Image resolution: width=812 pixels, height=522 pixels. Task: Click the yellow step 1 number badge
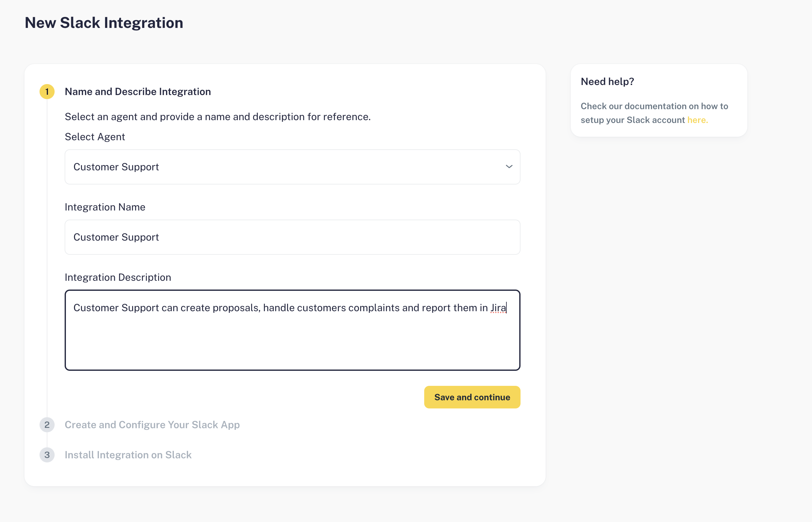[x=47, y=92]
